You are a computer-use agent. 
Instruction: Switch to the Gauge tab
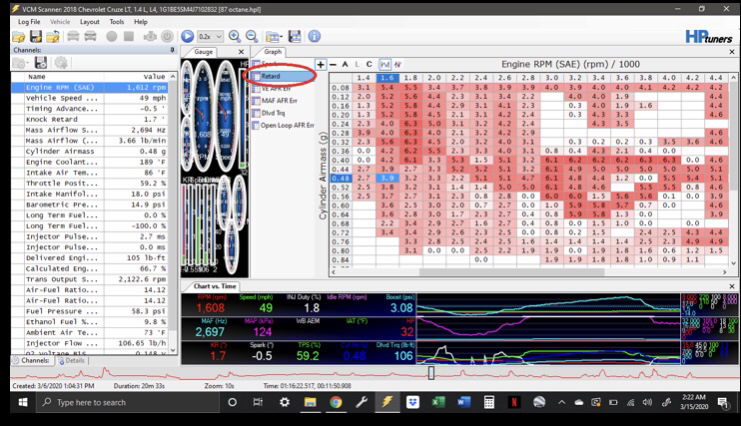(x=203, y=52)
